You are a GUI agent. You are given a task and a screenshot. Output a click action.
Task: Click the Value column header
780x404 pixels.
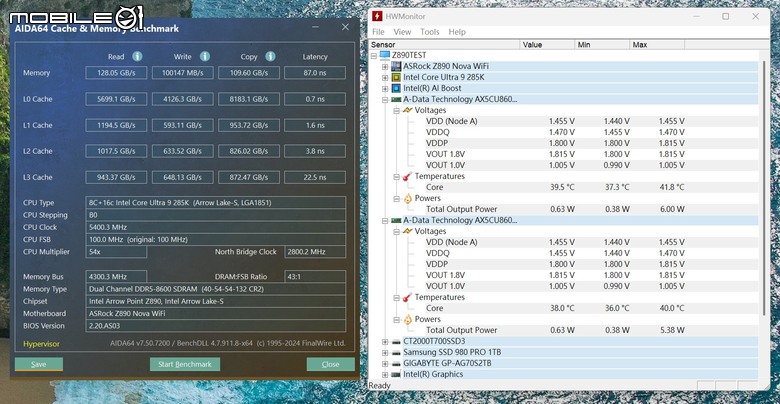click(x=547, y=45)
